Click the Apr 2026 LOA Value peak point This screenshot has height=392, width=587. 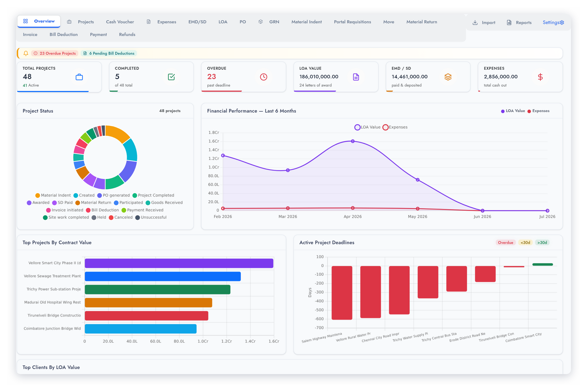[x=353, y=141]
